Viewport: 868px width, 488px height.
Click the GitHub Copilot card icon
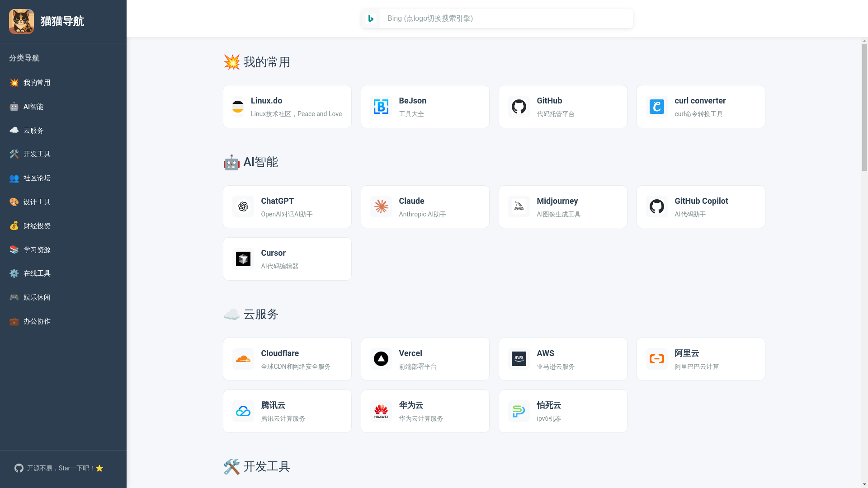657,206
